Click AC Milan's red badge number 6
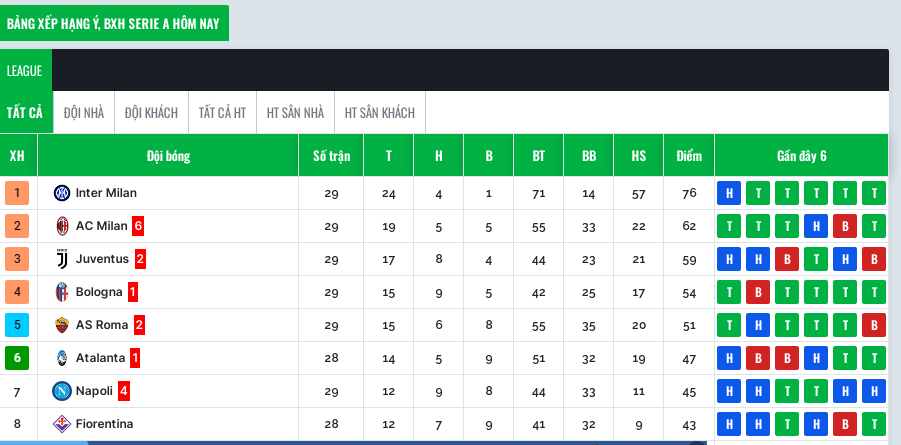Viewport: 901px width, 445px height. (x=138, y=227)
